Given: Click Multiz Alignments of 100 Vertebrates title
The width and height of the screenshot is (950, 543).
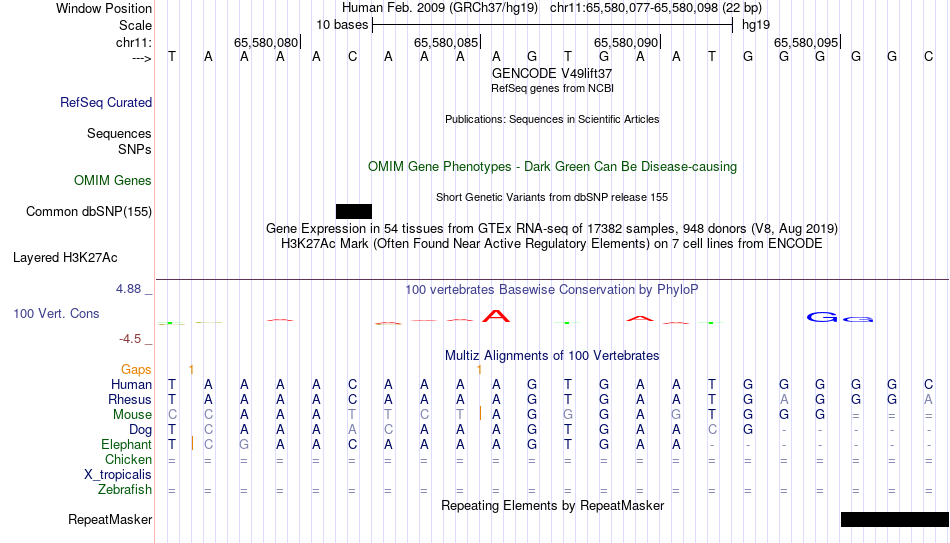Looking at the screenshot, I should [552, 356].
